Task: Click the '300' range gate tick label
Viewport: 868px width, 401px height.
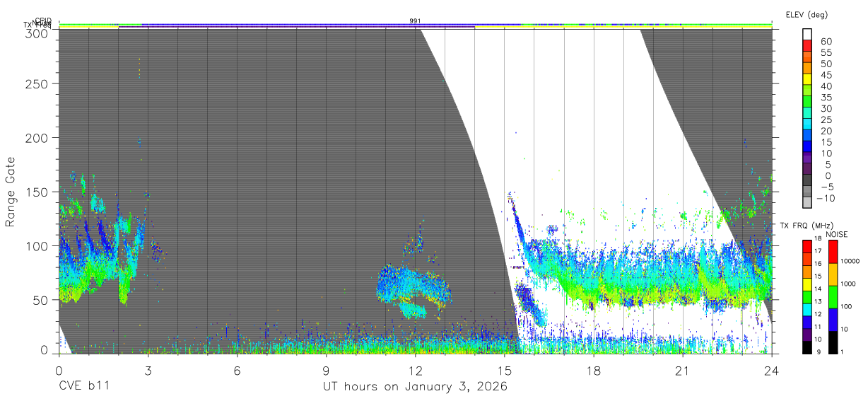Action: point(38,33)
